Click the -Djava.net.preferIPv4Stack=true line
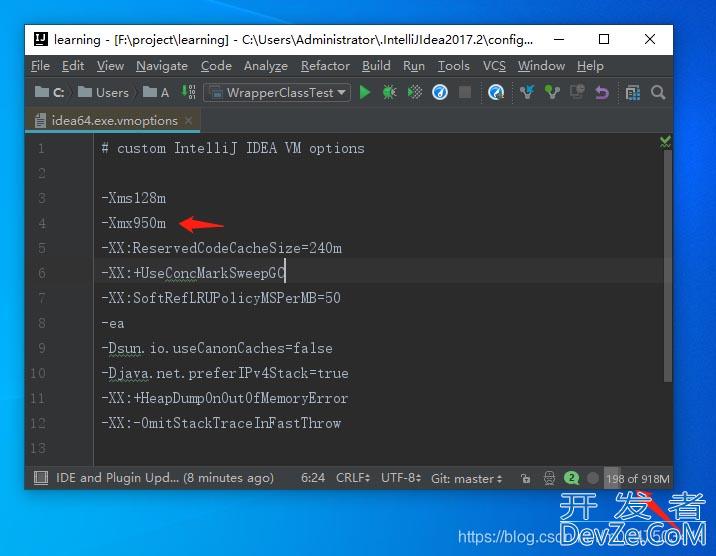This screenshot has height=556, width=716. coord(225,373)
